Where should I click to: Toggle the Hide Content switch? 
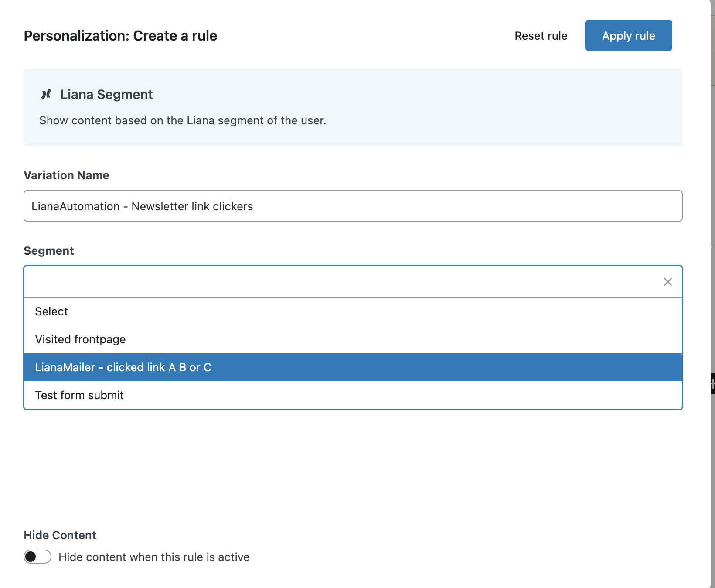(x=37, y=557)
